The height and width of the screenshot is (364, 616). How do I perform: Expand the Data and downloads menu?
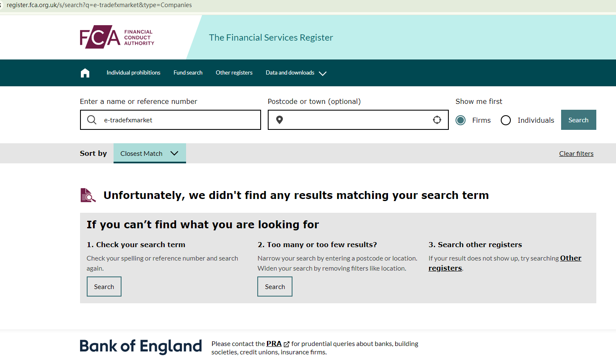click(x=296, y=73)
